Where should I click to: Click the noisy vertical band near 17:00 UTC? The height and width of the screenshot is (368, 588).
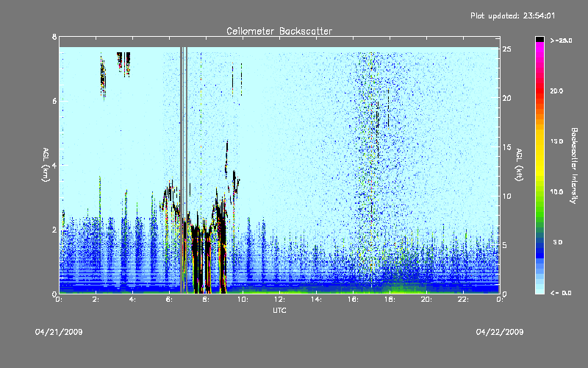[371, 169]
